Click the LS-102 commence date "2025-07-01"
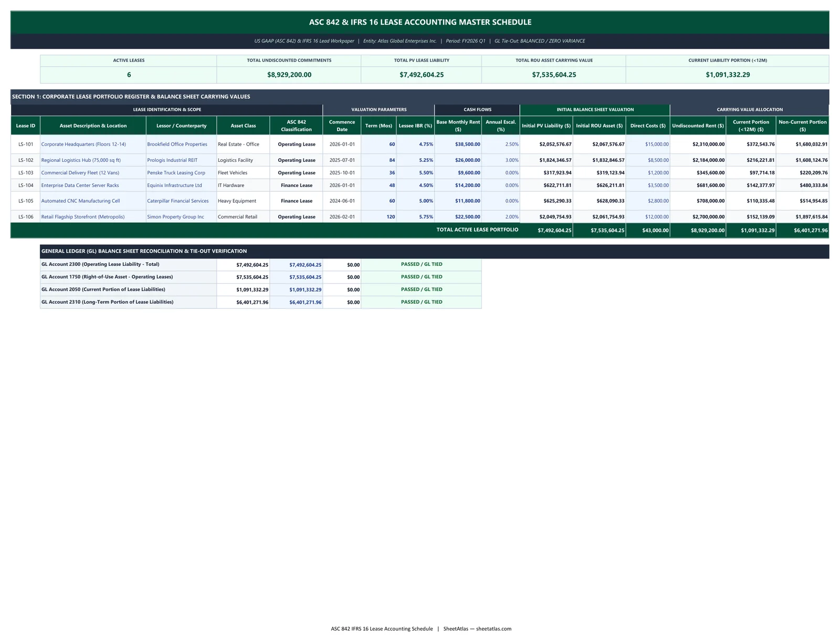This screenshot has height=642, width=840. point(342,160)
